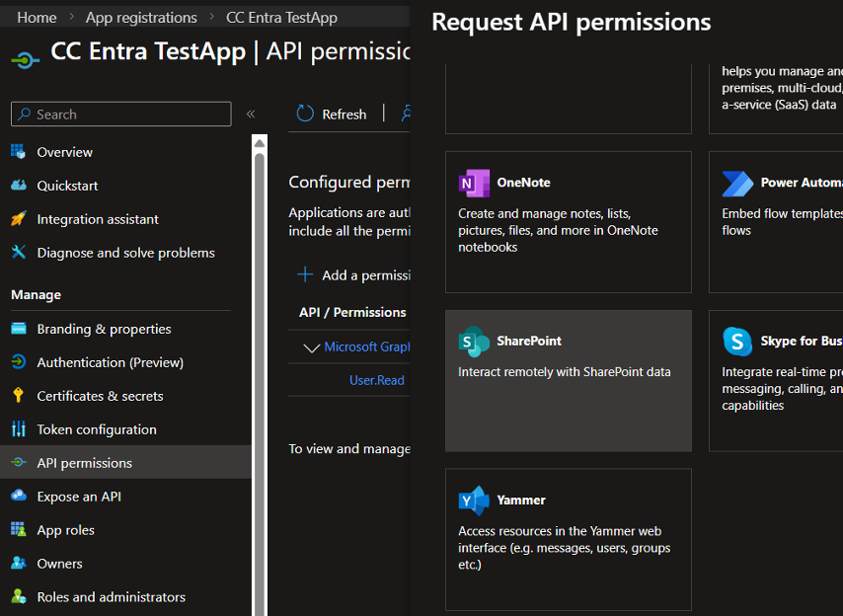Click the OneNote tile icon
Image resolution: width=843 pixels, height=616 pixels.
(x=474, y=184)
